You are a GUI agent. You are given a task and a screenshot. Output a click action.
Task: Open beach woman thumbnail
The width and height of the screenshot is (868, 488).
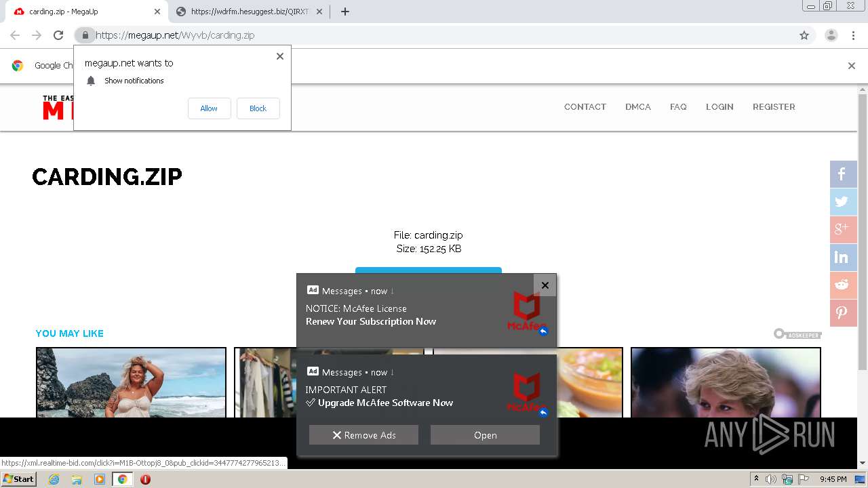[x=131, y=382]
